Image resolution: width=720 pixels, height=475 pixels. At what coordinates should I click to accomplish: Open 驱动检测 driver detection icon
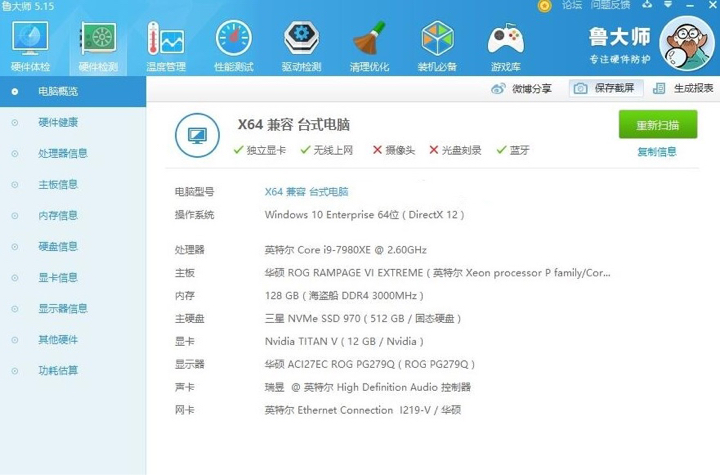[x=301, y=46]
